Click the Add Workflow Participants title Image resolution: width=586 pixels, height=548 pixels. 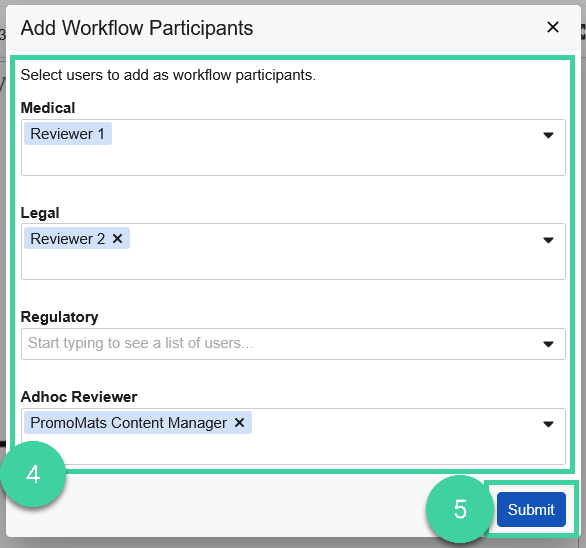[x=137, y=28]
